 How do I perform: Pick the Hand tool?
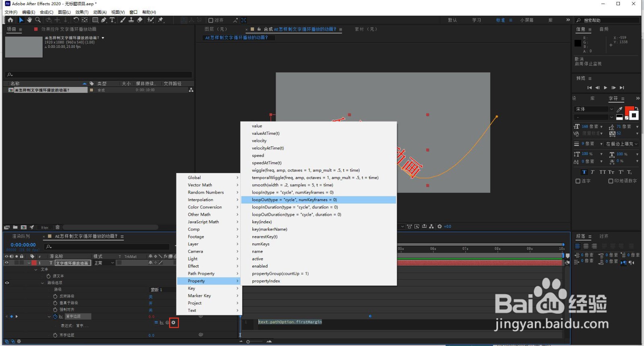[29, 20]
